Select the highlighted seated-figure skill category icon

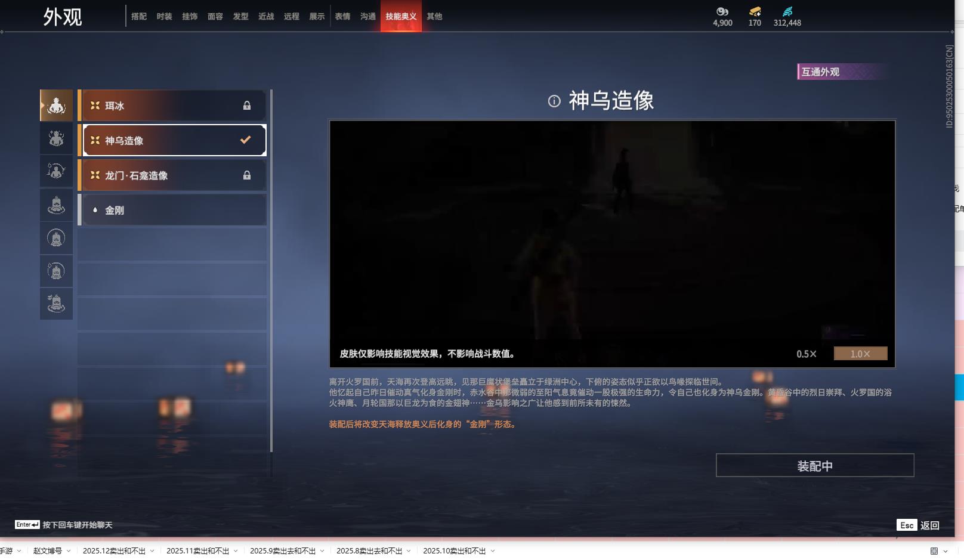click(56, 106)
